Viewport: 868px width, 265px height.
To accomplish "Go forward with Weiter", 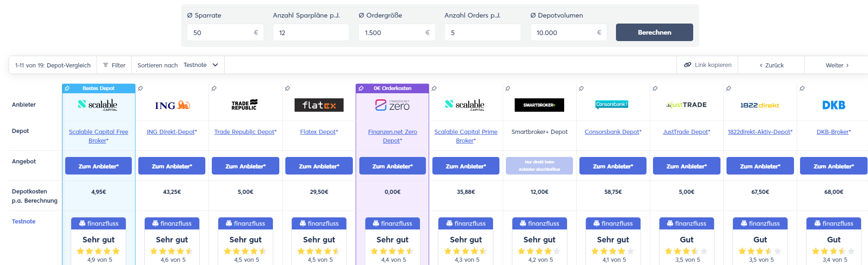I will click(x=837, y=65).
